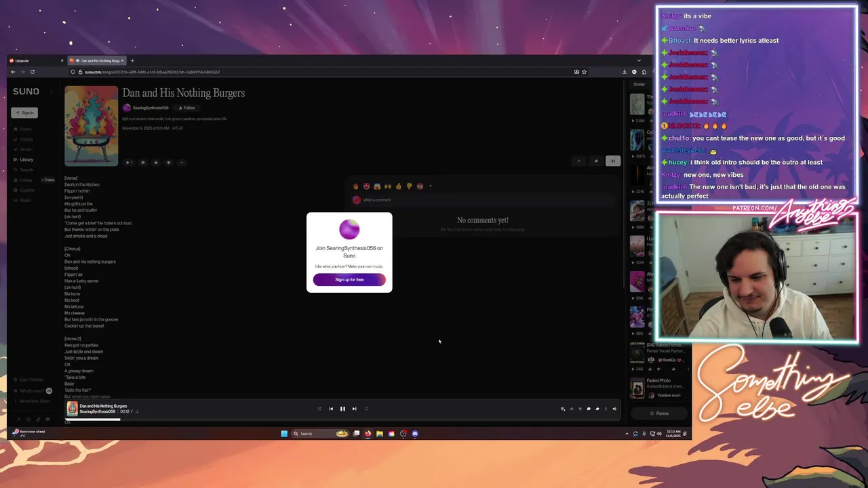Click the play count button under artwork
This screenshot has height=488, width=868.
pos(129,162)
